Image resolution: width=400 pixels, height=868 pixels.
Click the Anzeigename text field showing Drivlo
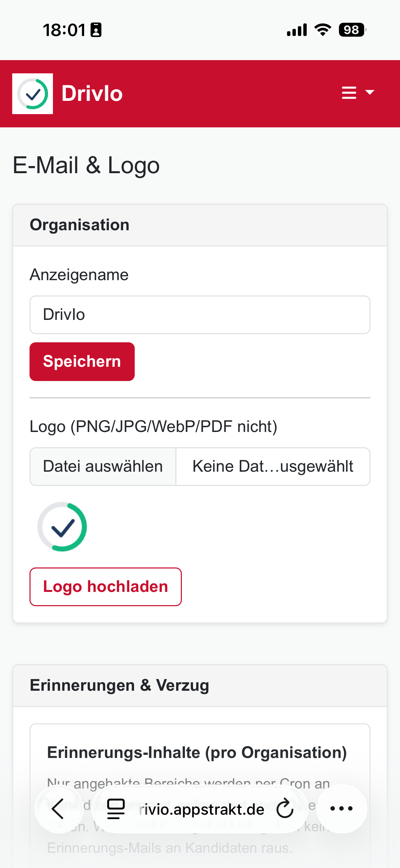pos(200,314)
